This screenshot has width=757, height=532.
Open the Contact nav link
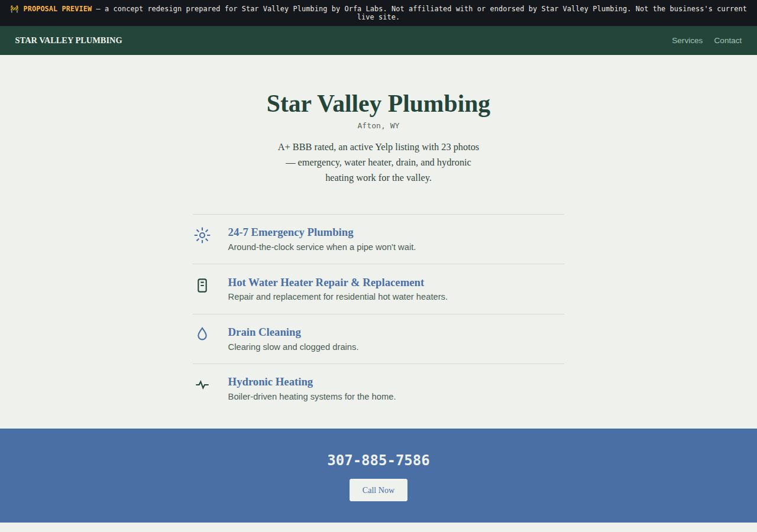point(728,40)
